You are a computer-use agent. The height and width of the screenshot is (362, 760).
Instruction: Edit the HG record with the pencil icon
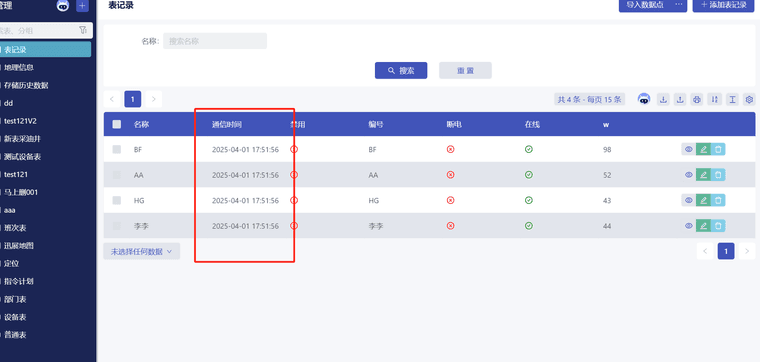pyautogui.click(x=703, y=200)
